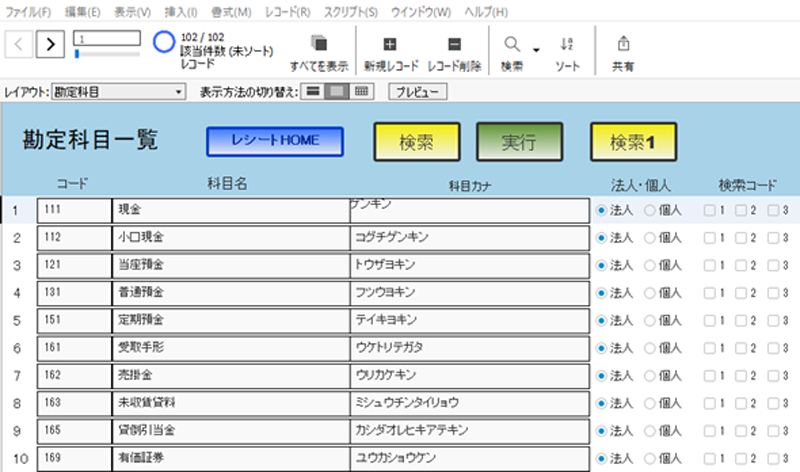Open the レイアウト layout dropdown
The height and width of the screenshot is (472, 800).
tap(118, 92)
